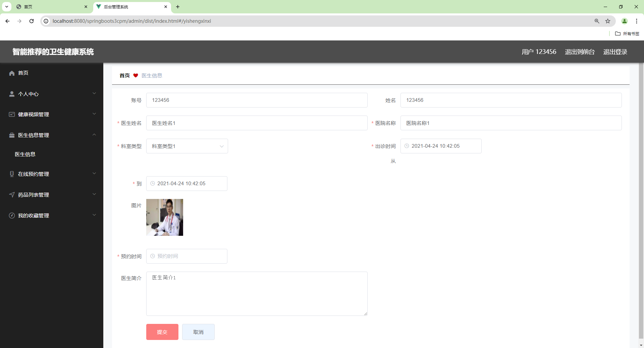Click the 退出登录 link
This screenshot has height=348, width=644.
click(615, 52)
